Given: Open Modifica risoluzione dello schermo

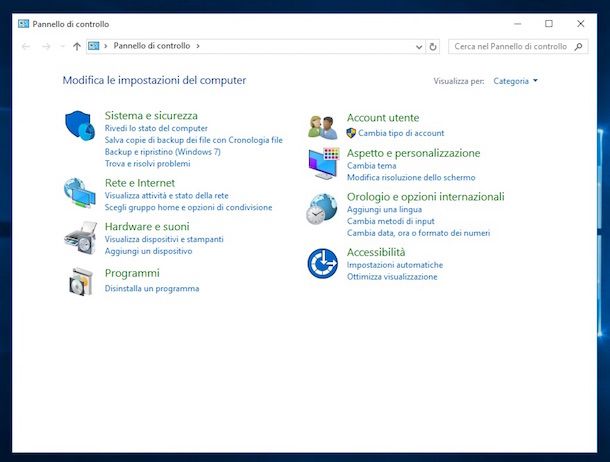Looking at the screenshot, I should click(x=411, y=178).
